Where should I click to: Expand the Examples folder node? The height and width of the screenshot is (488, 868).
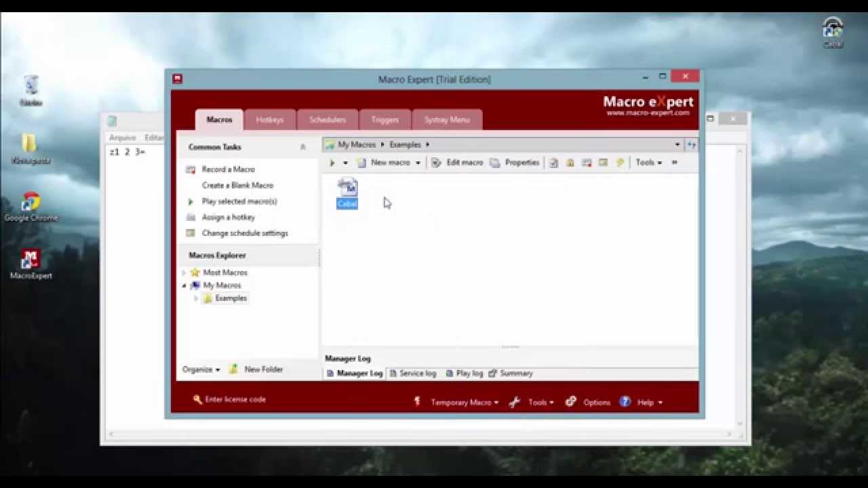tap(196, 298)
